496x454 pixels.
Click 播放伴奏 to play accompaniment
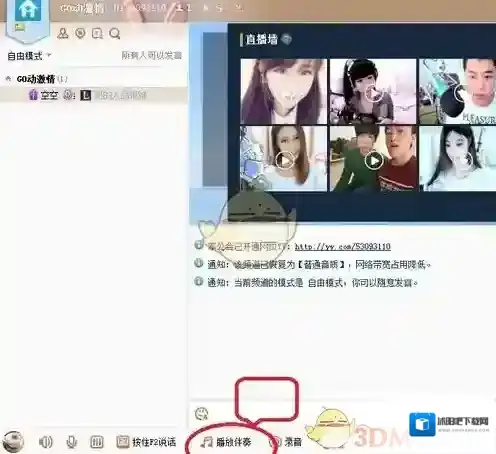(x=226, y=442)
